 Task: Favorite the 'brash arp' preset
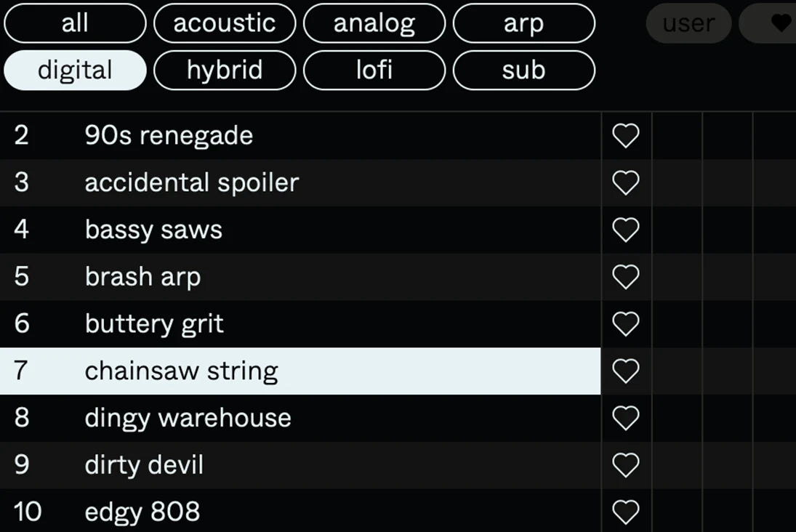(625, 277)
